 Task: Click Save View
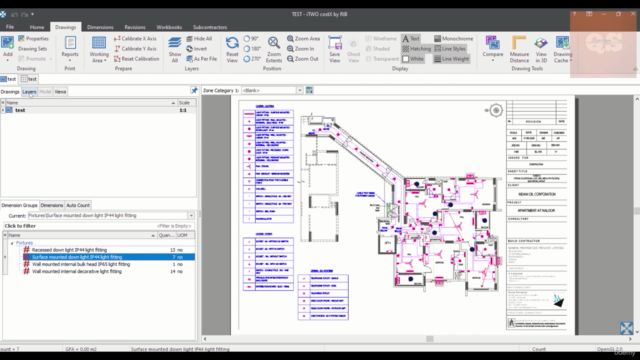tap(335, 49)
